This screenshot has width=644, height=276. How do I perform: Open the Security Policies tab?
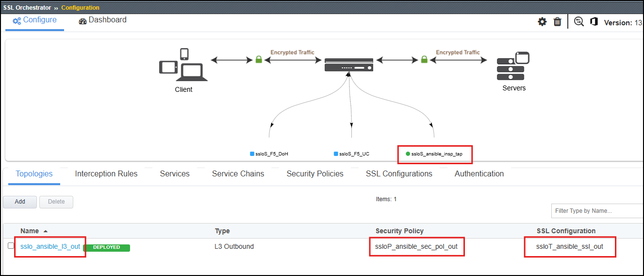point(315,174)
